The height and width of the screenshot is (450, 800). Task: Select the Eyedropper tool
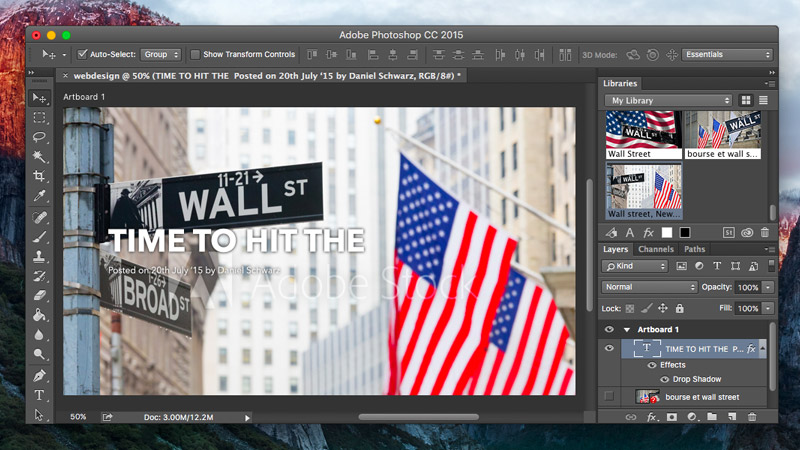(x=39, y=196)
